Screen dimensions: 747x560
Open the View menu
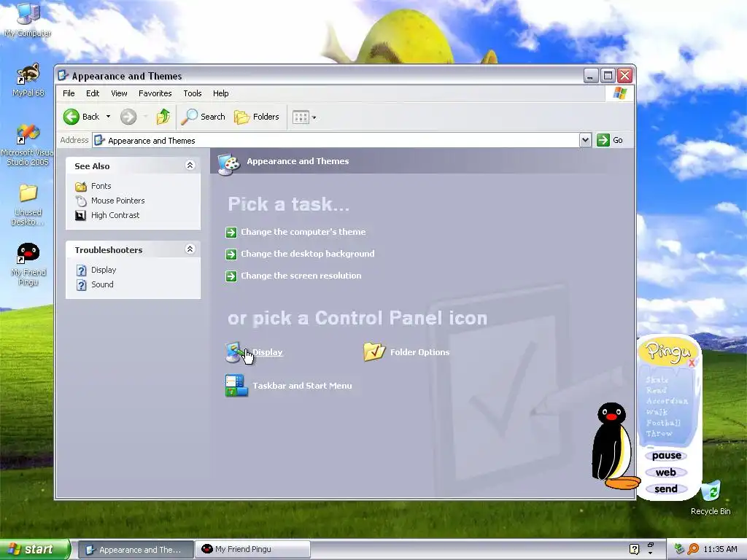[x=119, y=93]
